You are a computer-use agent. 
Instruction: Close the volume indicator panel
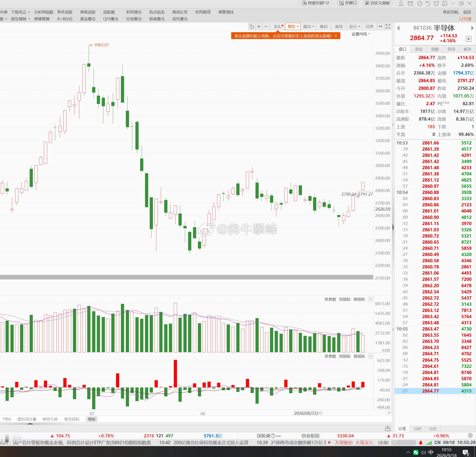click(370, 299)
